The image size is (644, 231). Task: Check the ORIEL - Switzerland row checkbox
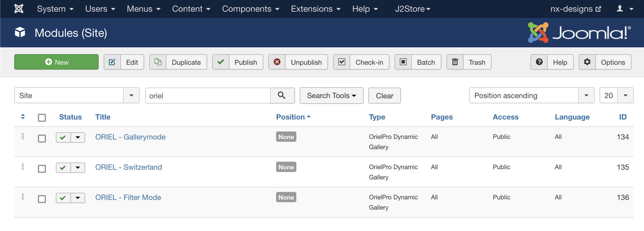point(42,169)
